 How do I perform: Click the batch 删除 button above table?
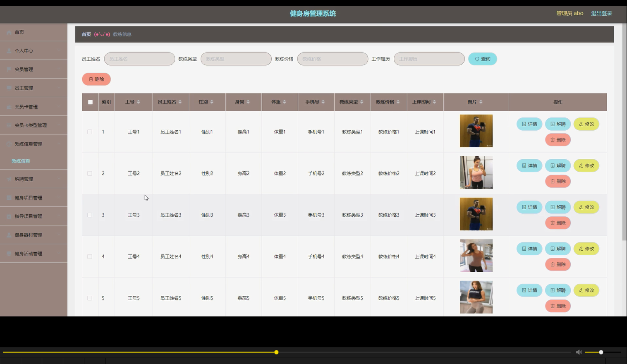(x=96, y=79)
